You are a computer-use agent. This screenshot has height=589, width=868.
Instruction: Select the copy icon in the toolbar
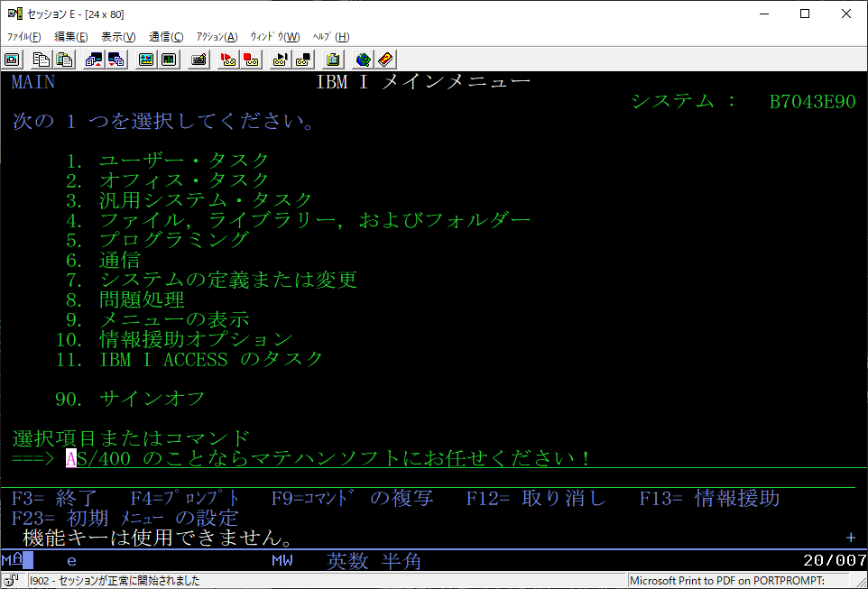point(40,60)
